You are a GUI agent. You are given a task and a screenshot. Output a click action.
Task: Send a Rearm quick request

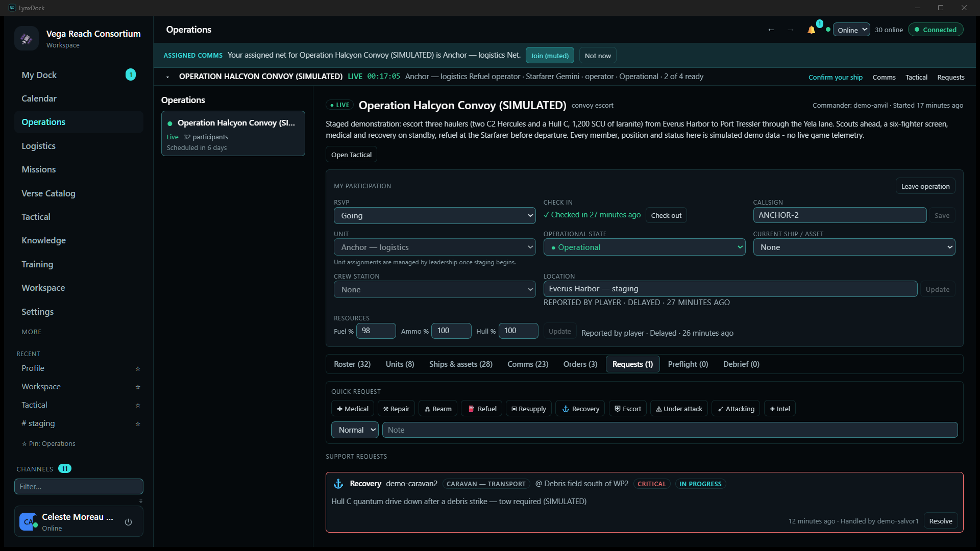pyautogui.click(x=438, y=409)
